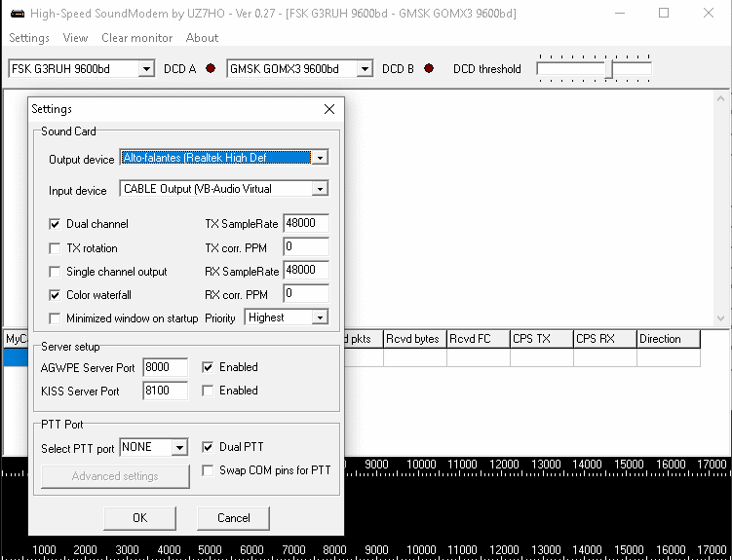
Task: Open the View menu
Action: pos(75,38)
